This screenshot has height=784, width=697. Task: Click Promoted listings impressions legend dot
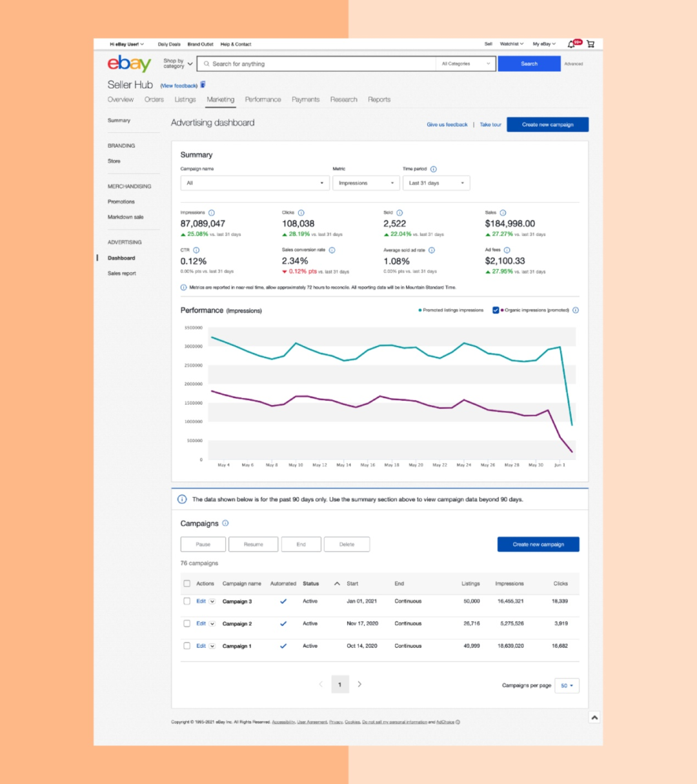coord(420,310)
